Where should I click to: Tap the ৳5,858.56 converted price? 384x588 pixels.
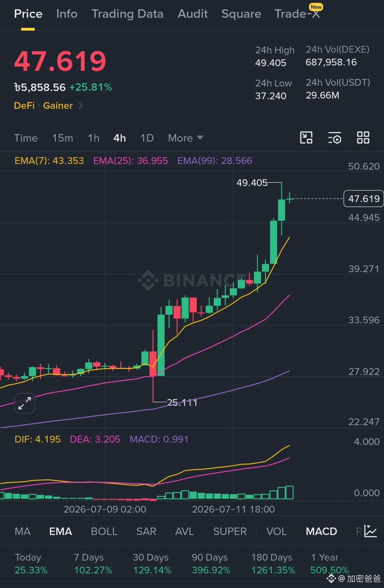(40, 87)
